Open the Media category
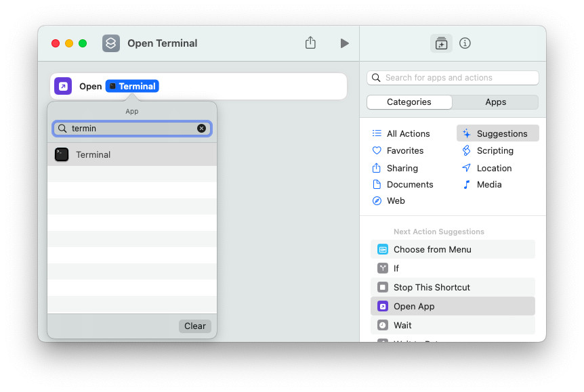The width and height of the screenshot is (584, 392). [482, 185]
